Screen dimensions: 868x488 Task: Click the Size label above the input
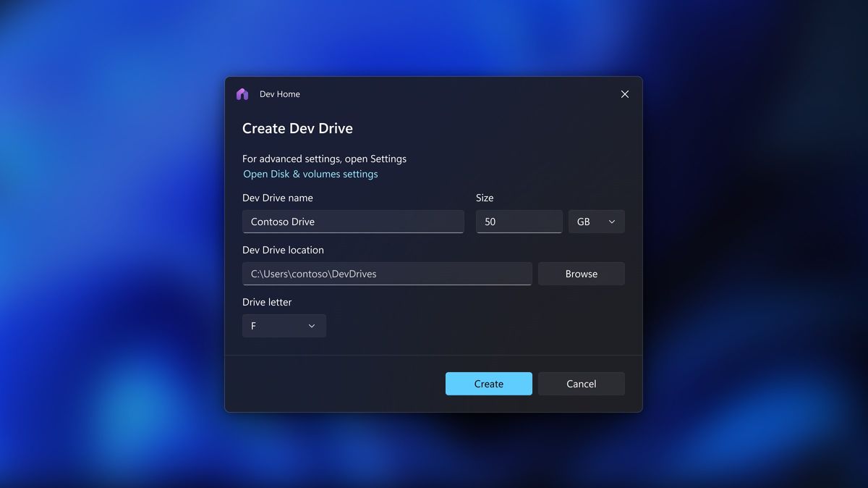click(485, 197)
